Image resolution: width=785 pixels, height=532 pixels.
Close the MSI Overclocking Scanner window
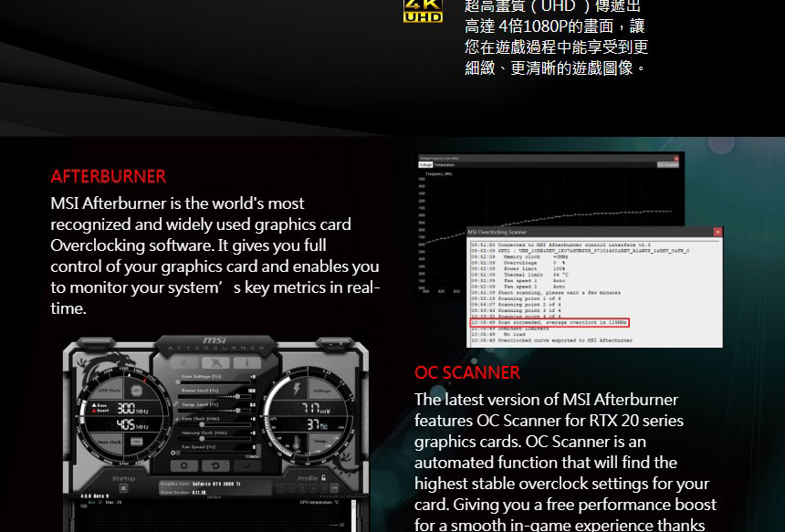coord(717,232)
